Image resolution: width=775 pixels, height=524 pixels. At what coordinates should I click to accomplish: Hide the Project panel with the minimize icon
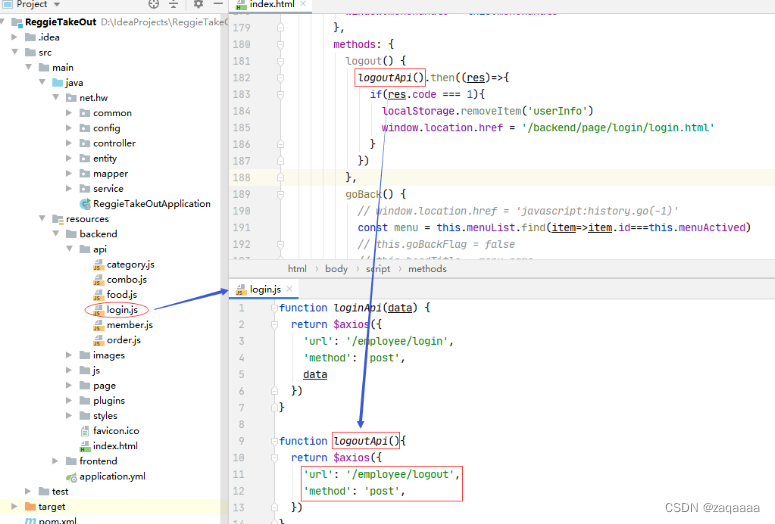point(218,3)
